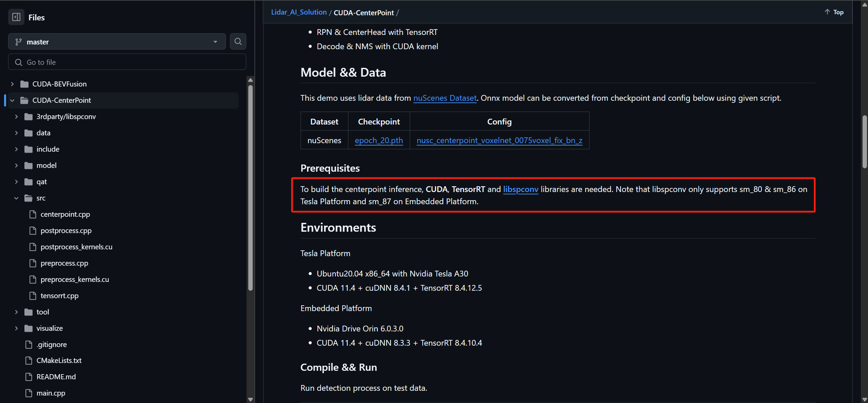Open the CUDA-BEVFusion folder icon
This screenshot has height=403, width=868.
pos(24,84)
